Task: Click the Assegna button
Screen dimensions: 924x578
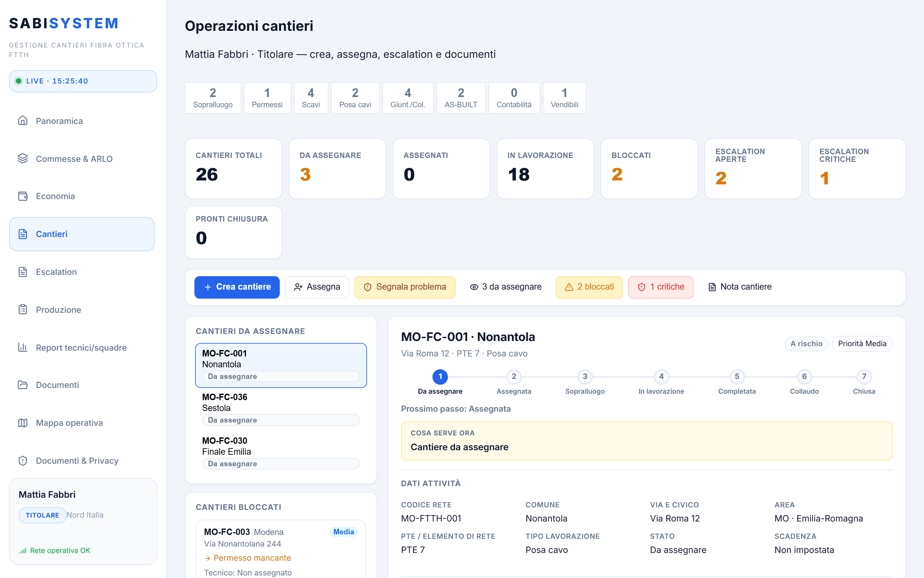Action: (317, 287)
